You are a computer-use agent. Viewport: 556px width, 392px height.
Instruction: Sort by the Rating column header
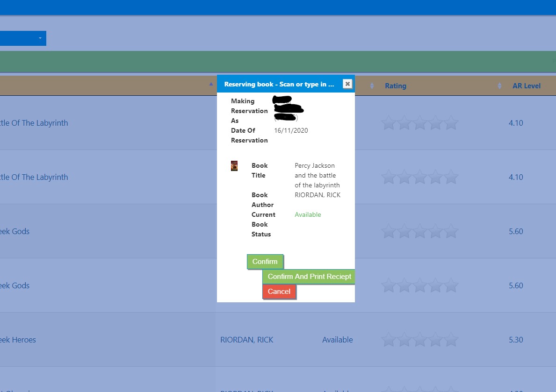point(395,86)
